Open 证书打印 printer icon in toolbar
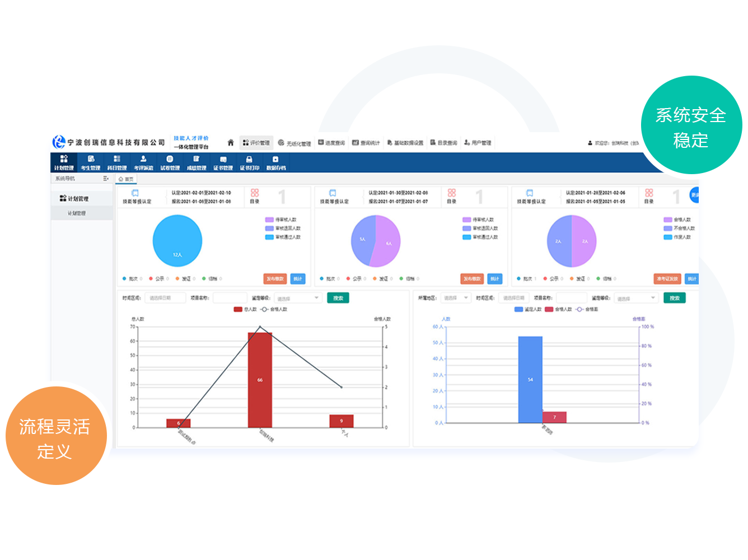The image size is (748, 560). coord(250,160)
